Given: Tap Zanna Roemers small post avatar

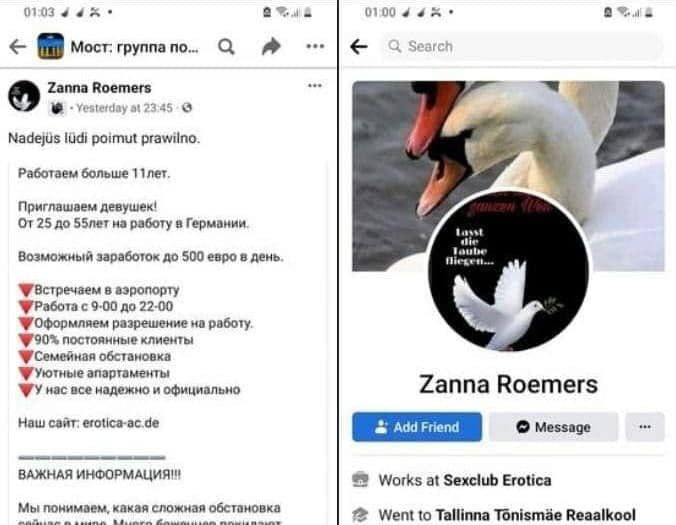Looking at the screenshot, I should 24,96.
